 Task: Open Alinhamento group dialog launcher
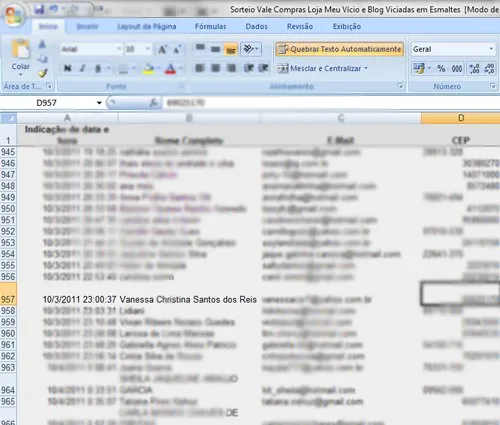pos(400,86)
